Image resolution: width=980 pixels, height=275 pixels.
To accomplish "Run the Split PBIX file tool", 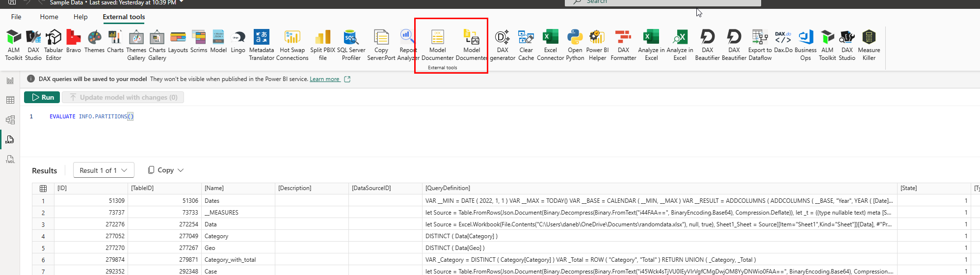I will tap(323, 45).
